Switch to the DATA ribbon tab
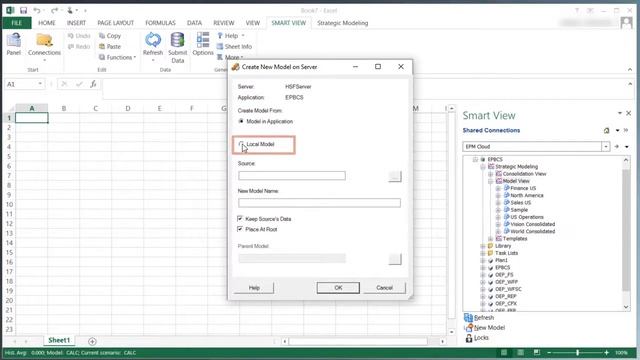The width and height of the screenshot is (640, 360). (x=194, y=23)
